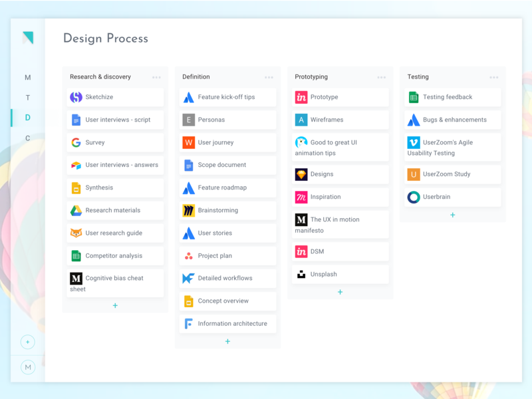This screenshot has width=532, height=399.
Task: Click the orange W icon on User journey
Action: (189, 142)
